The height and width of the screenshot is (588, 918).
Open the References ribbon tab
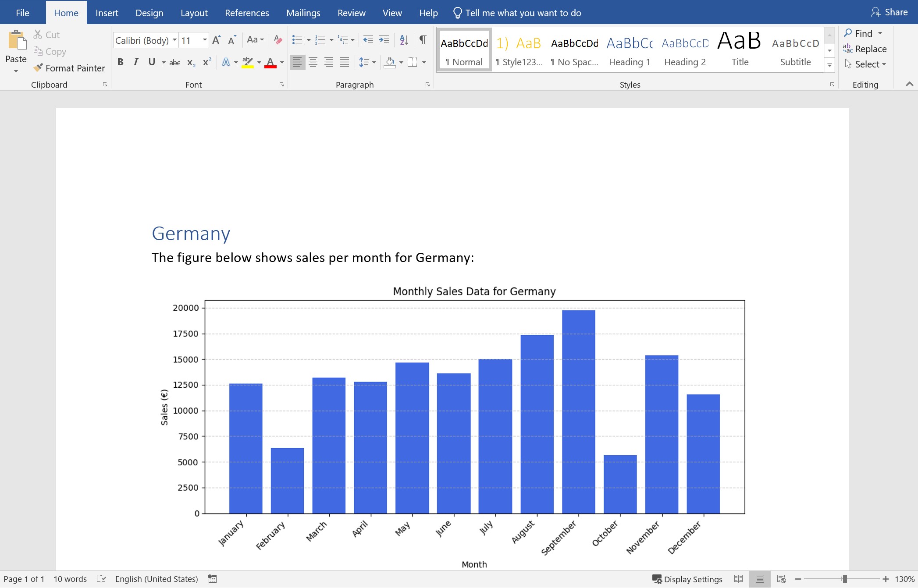(247, 13)
